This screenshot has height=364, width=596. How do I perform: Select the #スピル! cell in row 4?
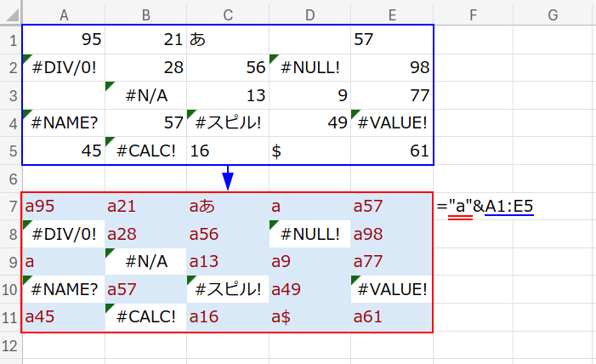(x=227, y=122)
